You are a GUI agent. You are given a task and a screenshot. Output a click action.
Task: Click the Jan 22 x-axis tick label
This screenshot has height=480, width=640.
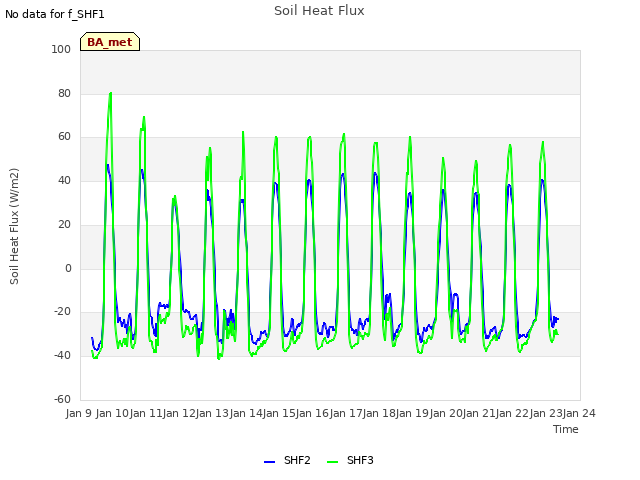(512, 413)
